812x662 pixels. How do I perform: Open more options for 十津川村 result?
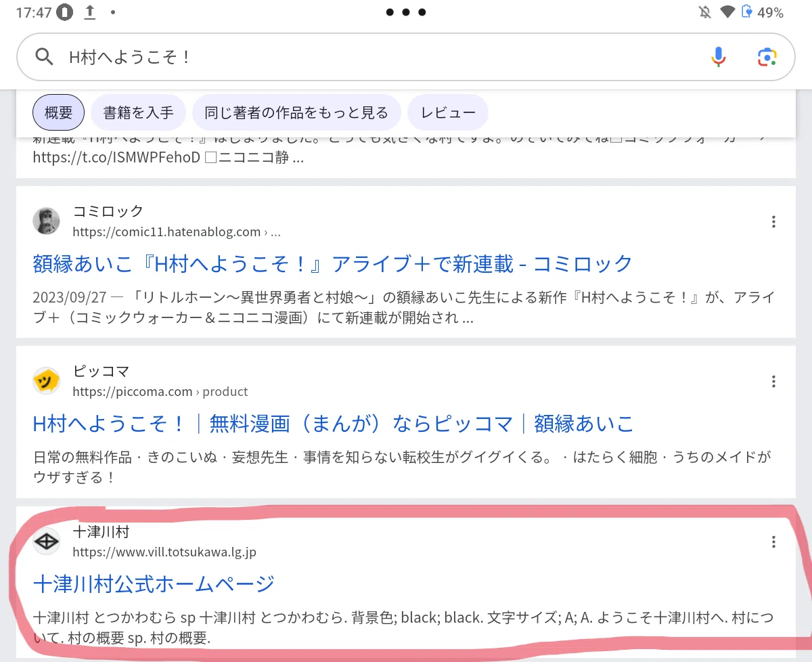click(773, 542)
